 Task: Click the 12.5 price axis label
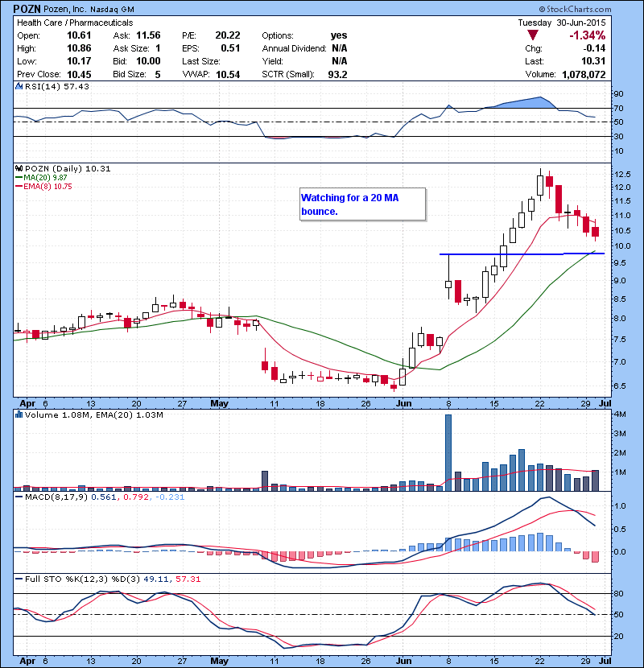(623, 174)
